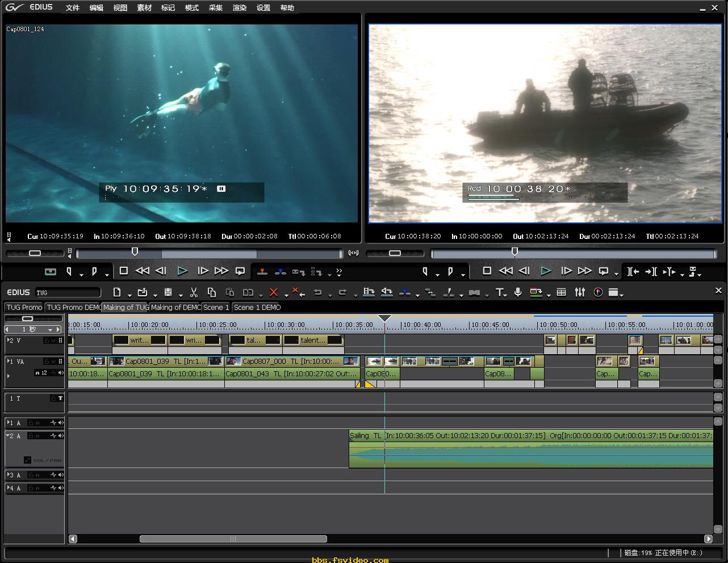728x563 pixels.
Task: Click the Insert to timeline red icon
Action: pos(262,271)
